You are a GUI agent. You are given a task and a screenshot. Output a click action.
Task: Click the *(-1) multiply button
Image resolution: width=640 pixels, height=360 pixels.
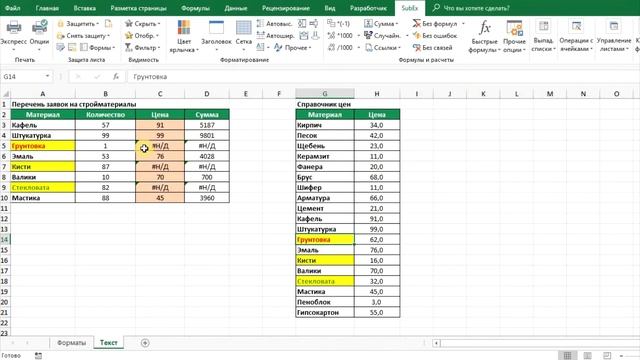pyautogui.click(x=339, y=24)
